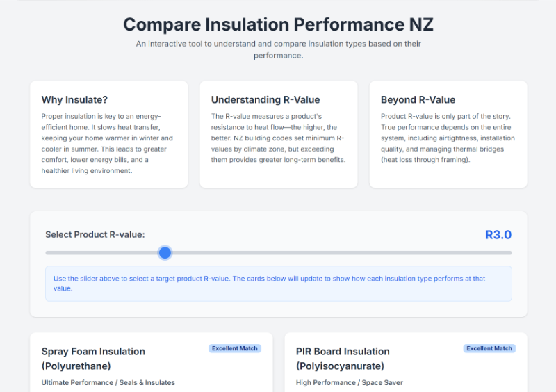Click the "High Performance / Space Saver" subtitle
The width and height of the screenshot is (556, 392).
[350, 383]
